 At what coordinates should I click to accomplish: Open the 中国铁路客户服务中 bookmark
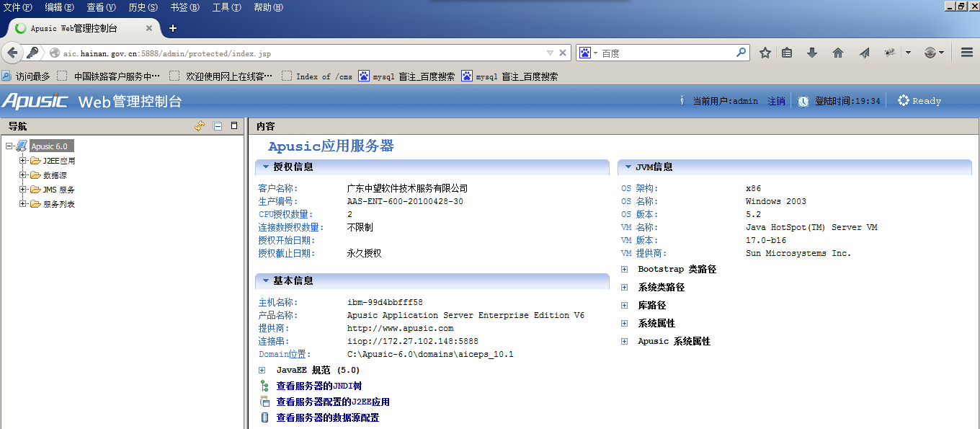pos(109,76)
